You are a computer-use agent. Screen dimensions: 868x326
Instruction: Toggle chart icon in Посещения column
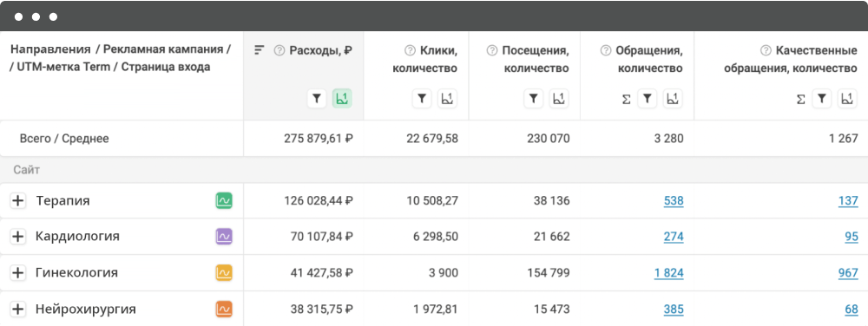point(559,99)
